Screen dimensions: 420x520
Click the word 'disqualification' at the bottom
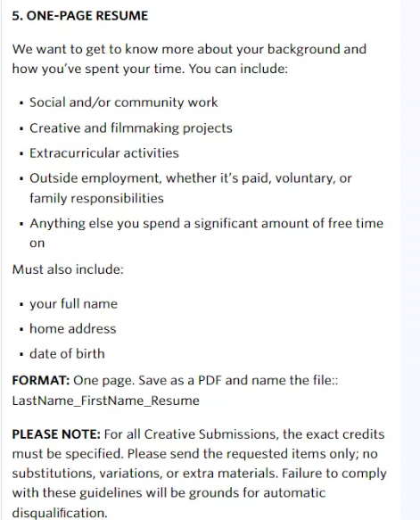(x=58, y=512)
